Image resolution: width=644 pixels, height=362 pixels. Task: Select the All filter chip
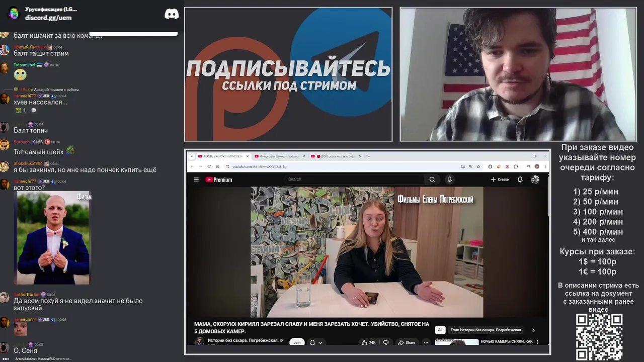point(440,330)
